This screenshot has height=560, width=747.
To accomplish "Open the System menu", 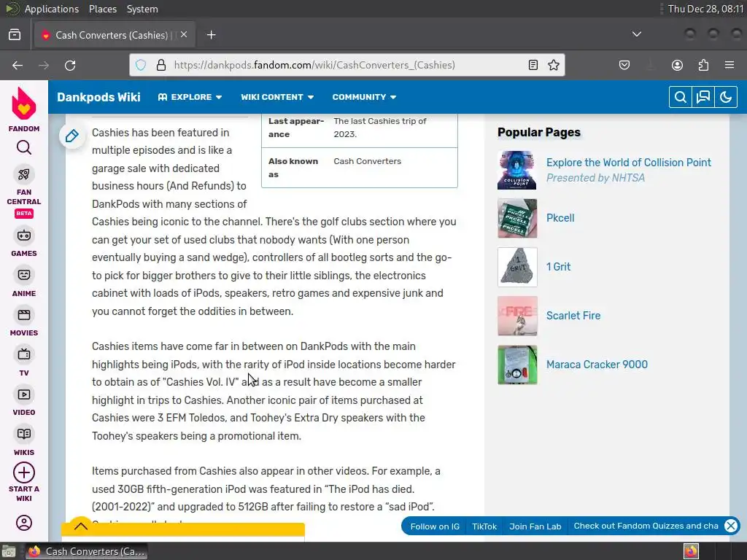I will (x=142, y=9).
